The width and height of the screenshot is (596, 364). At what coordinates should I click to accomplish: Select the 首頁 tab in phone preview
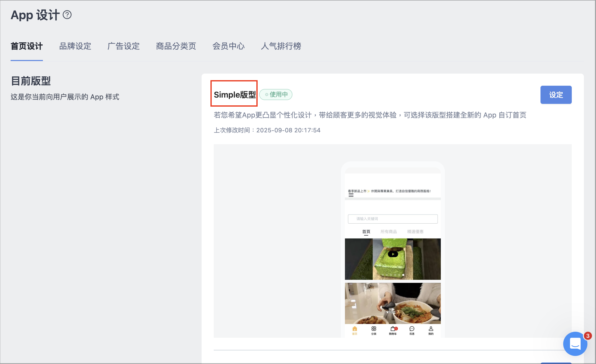(366, 232)
